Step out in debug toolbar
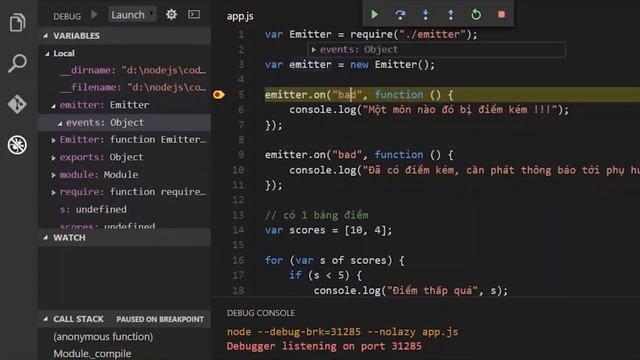 [x=451, y=15]
